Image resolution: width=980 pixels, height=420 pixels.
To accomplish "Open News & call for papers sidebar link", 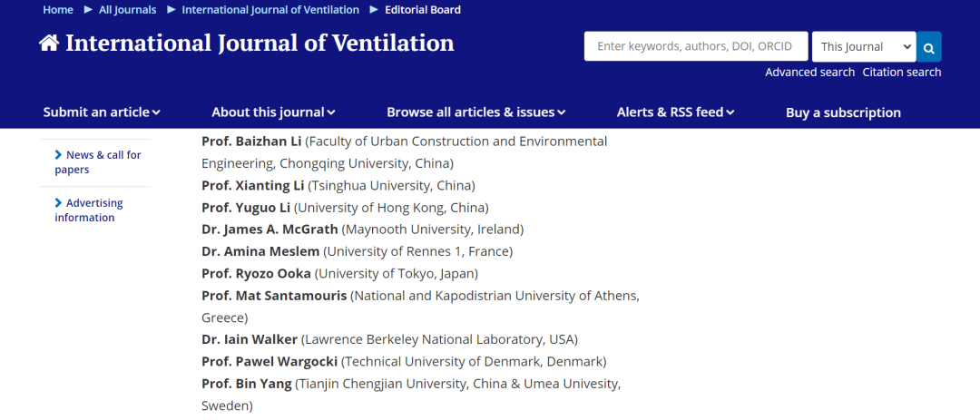I will click(97, 162).
